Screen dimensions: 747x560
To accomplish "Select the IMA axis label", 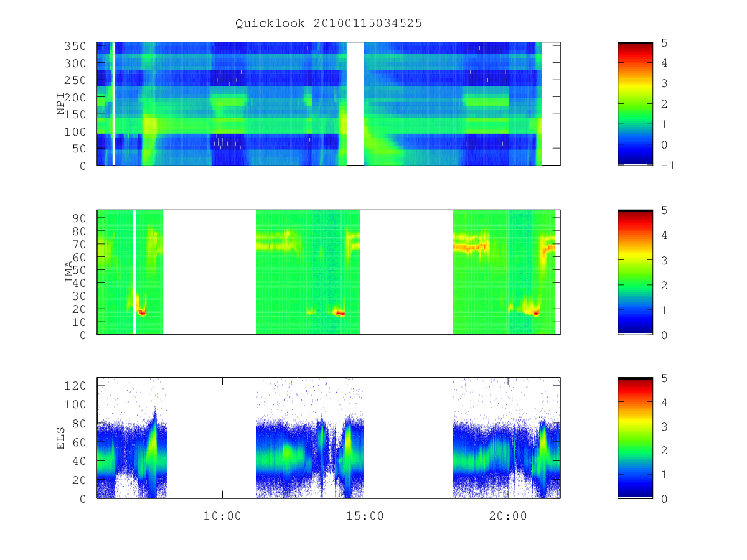I will click(x=68, y=273).
